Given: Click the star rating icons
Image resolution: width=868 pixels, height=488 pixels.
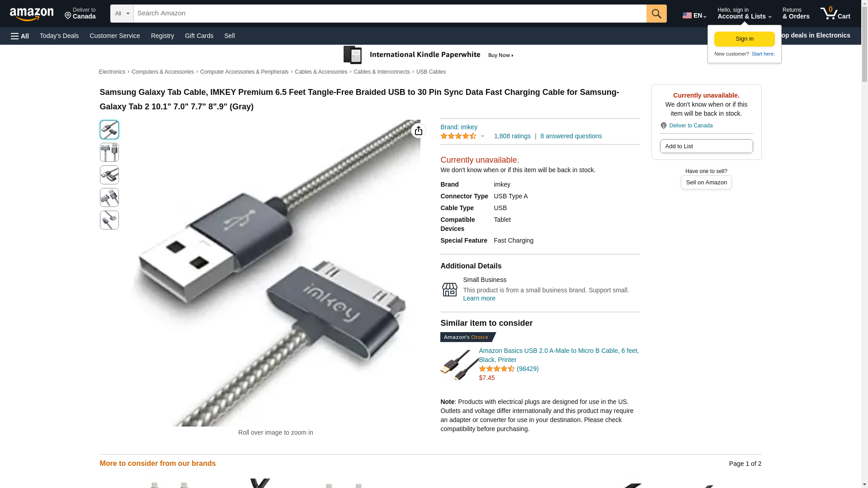Looking at the screenshot, I should (458, 136).
